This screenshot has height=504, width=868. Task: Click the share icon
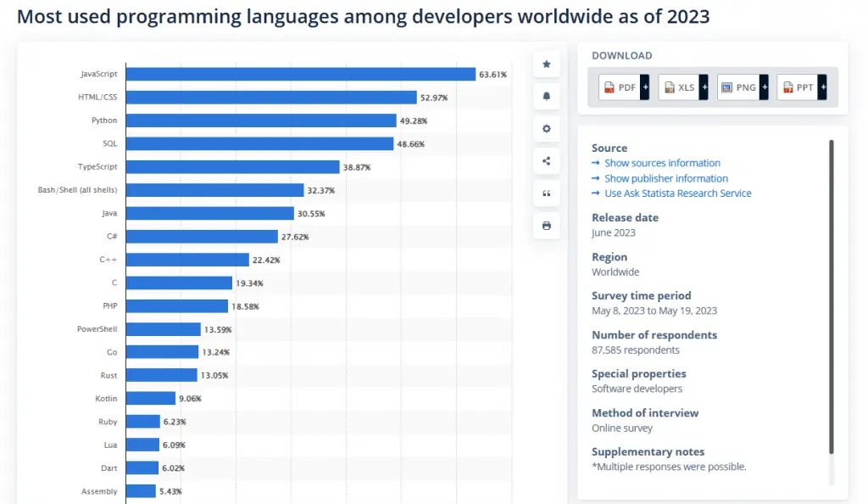click(546, 160)
